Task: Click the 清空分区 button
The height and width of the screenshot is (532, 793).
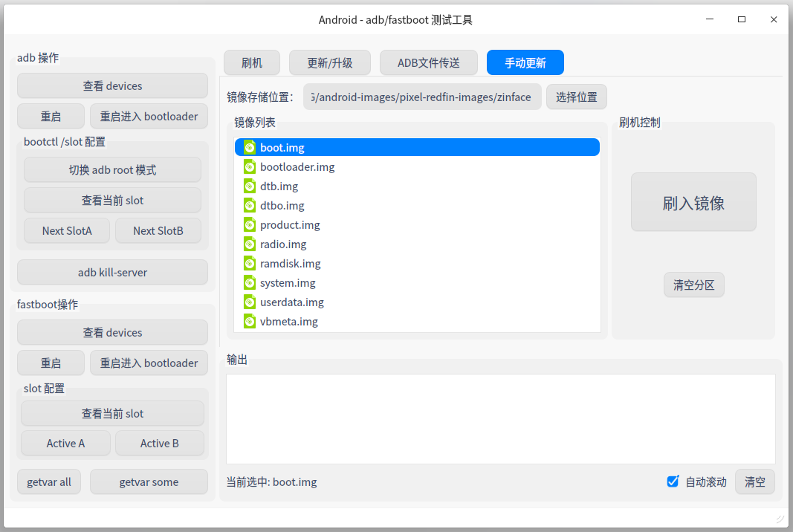Action: (693, 285)
